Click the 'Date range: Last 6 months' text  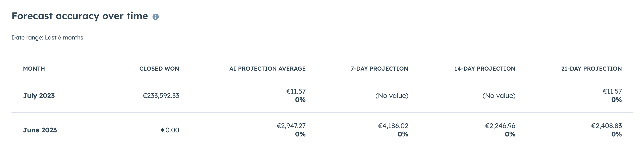click(47, 38)
